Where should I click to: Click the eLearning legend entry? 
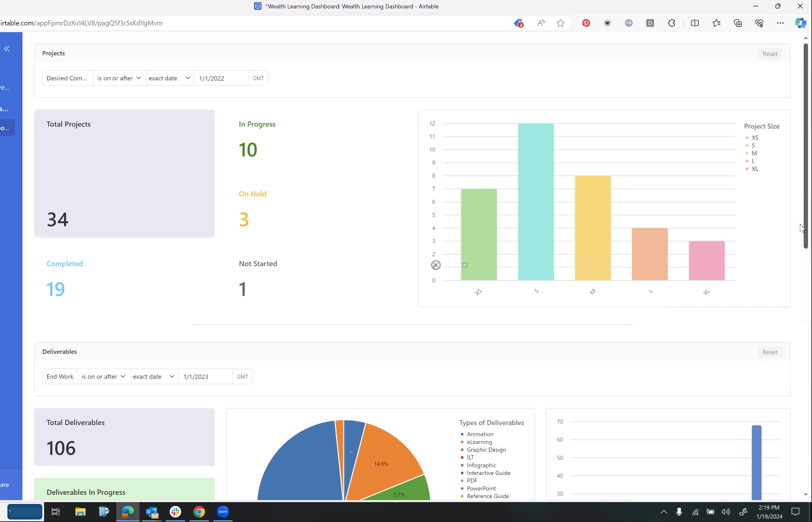(x=477, y=442)
